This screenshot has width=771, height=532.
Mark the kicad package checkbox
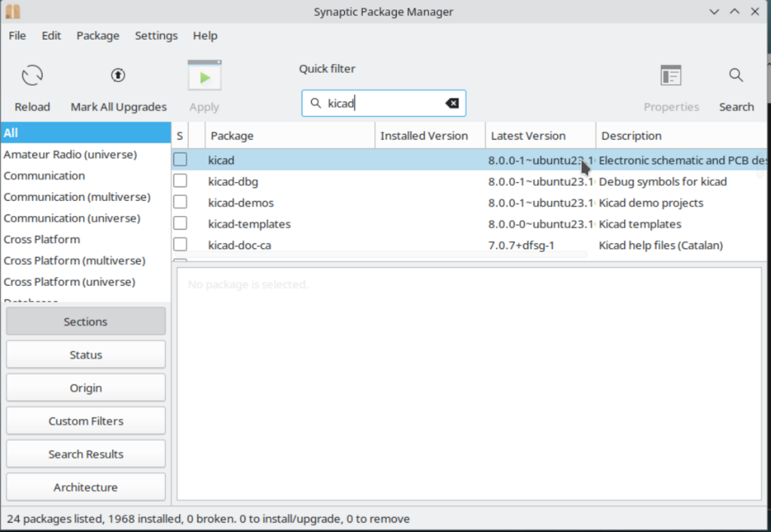pos(181,160)
